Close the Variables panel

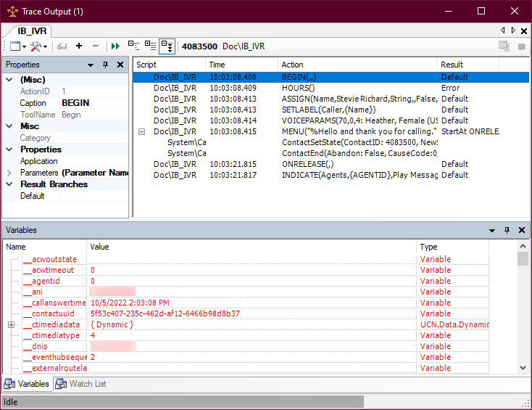point(521,230)
